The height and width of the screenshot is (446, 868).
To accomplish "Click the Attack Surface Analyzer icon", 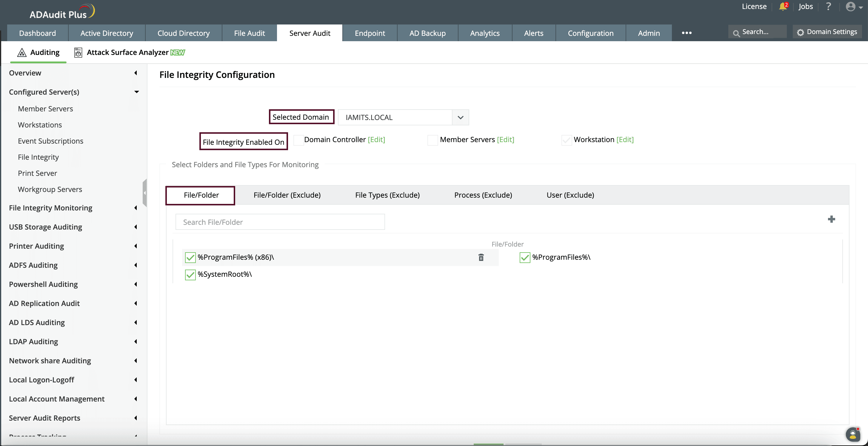I will pos(78,53).
